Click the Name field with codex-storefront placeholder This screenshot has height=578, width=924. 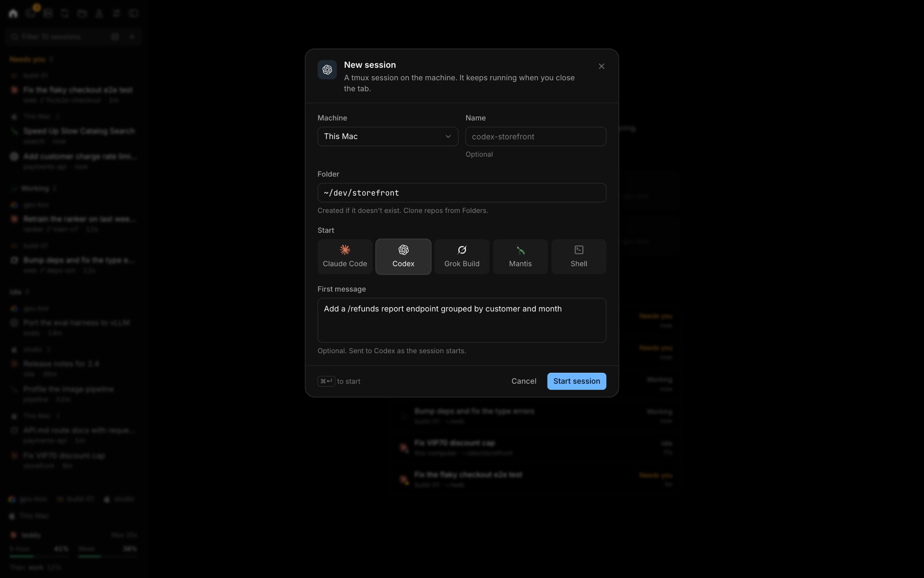536,136
